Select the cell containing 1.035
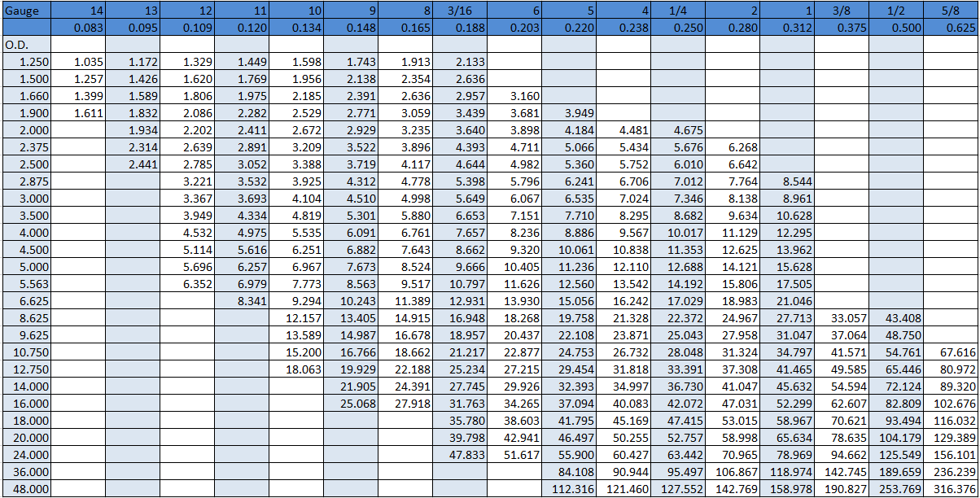 78,62
